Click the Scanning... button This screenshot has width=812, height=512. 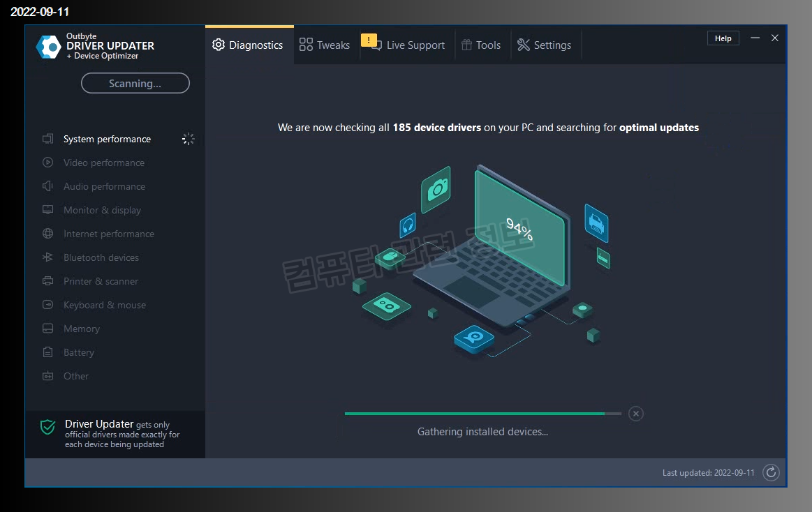[135, 83]
